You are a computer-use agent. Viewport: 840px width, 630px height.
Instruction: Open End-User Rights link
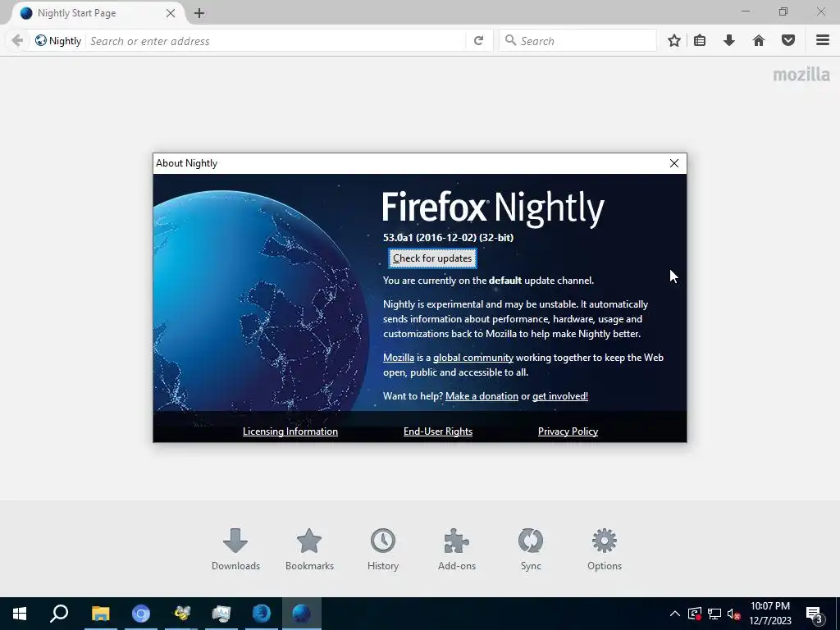coord(438,431)
